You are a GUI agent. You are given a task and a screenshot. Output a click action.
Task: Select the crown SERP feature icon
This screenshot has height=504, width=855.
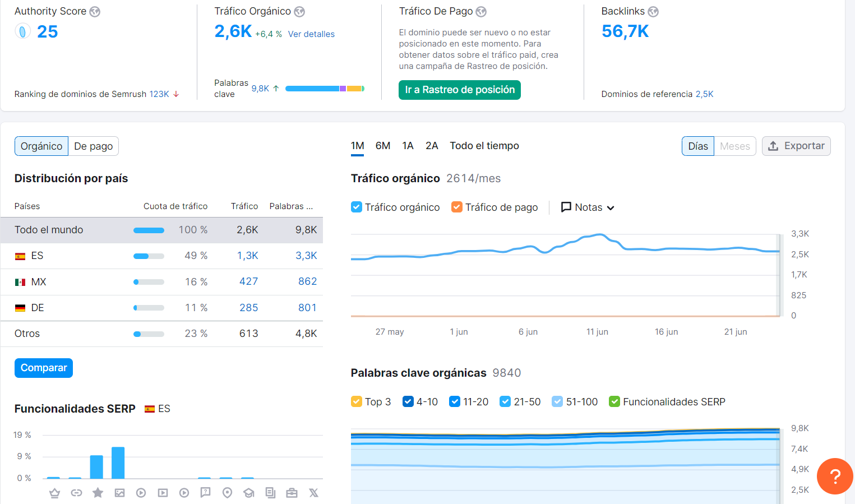(54, 493)
